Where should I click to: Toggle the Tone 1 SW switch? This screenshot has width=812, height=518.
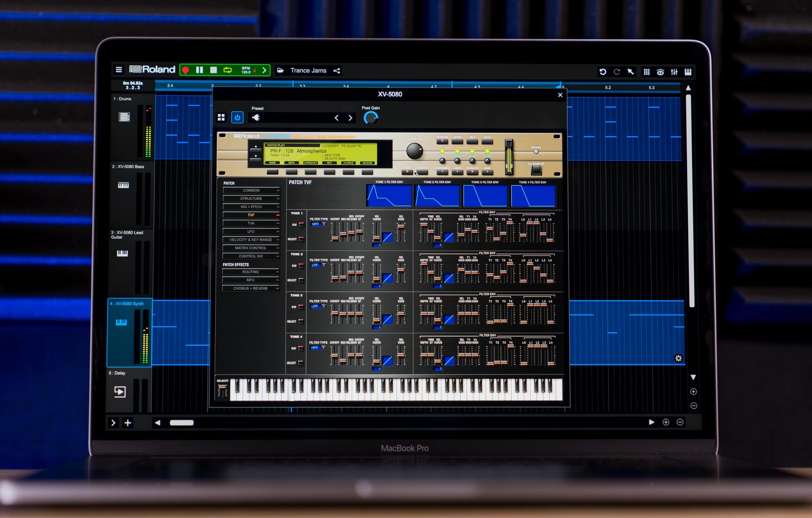tap(301, 224)
